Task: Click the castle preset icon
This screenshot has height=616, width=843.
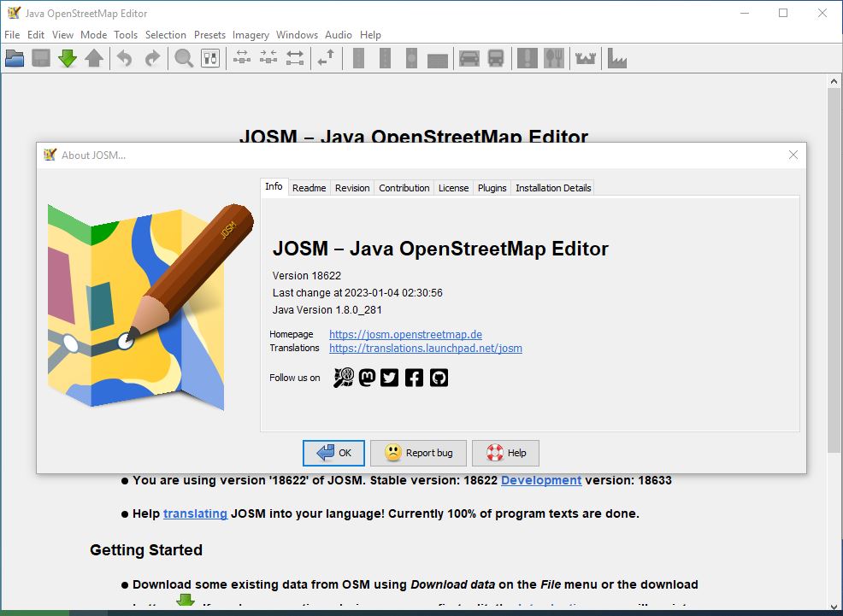Action: (585, 58)
